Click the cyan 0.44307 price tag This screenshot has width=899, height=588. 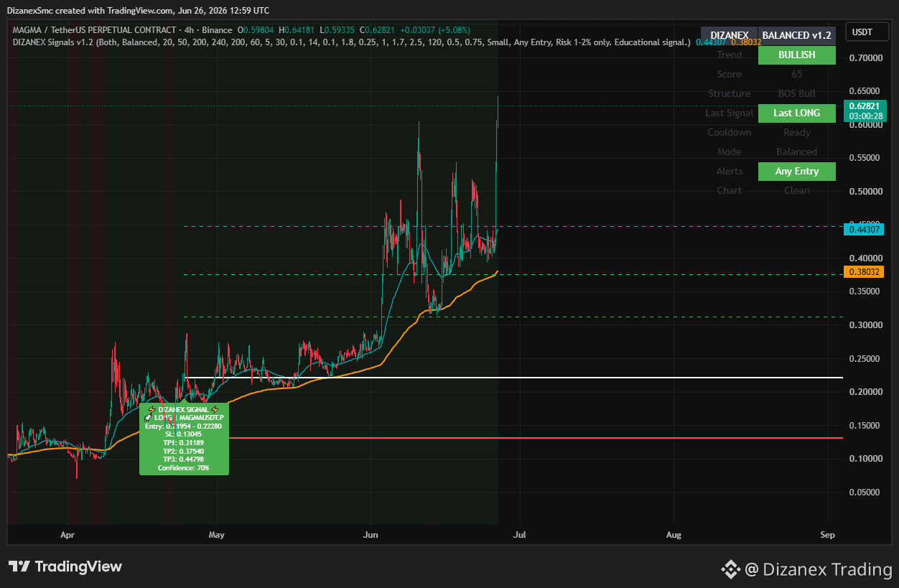click(865, 229)
